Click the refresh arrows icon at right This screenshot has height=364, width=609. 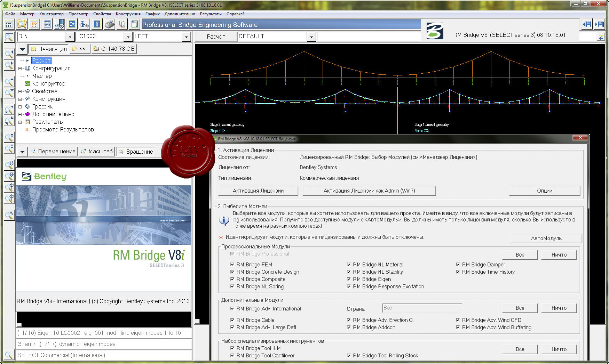[601, 37]
